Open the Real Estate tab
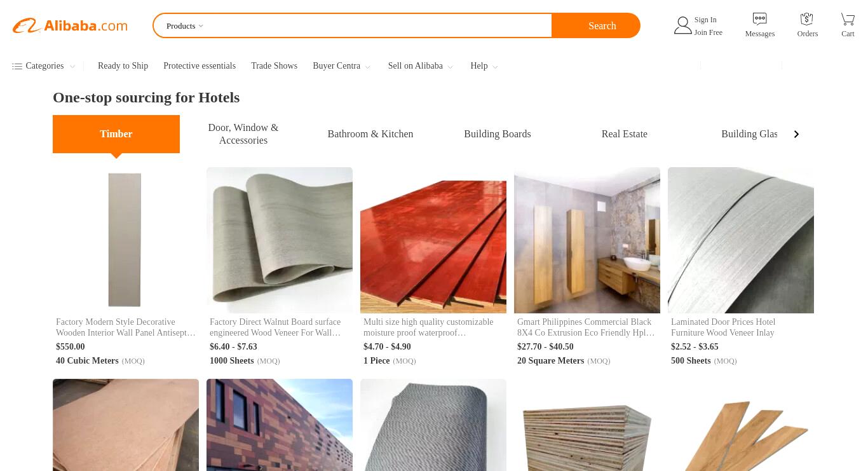Screen dimensions: 868x471 (x=625, y=134)
